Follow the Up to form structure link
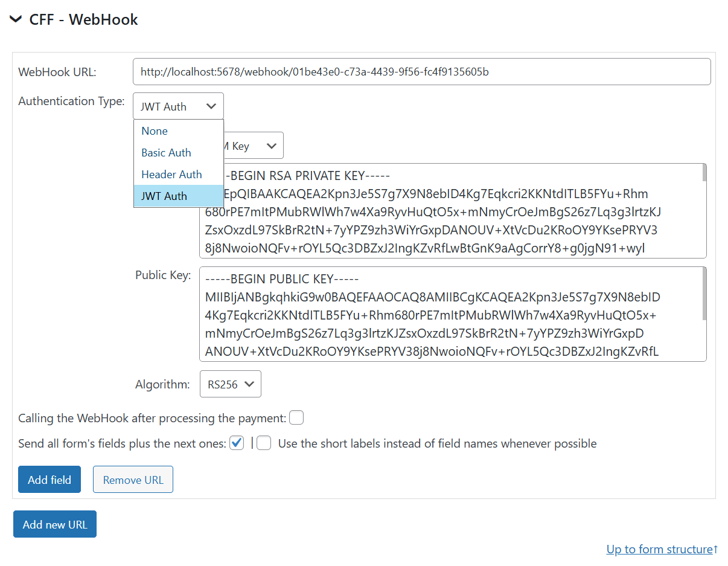728x566 pixels. click(662, 549)
